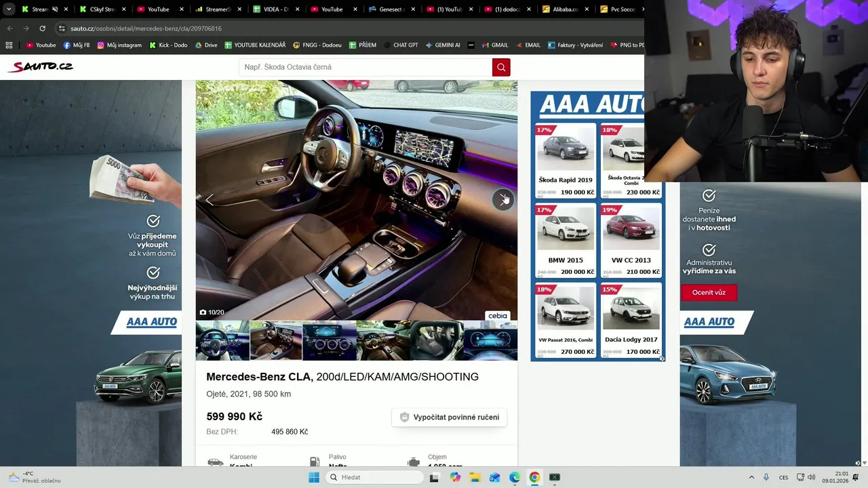Viewport: 868px width, 488px height.
Task: Click the favorite heart icon on photo
Action: 505,91
